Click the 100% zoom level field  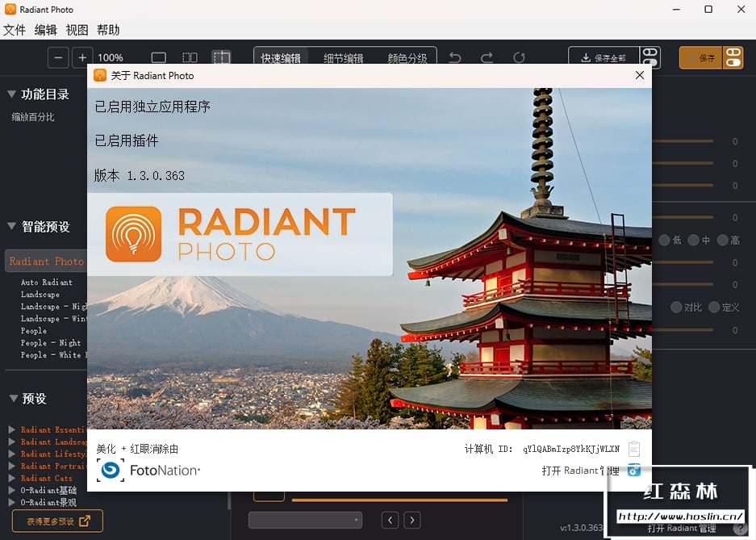point(111,58)
